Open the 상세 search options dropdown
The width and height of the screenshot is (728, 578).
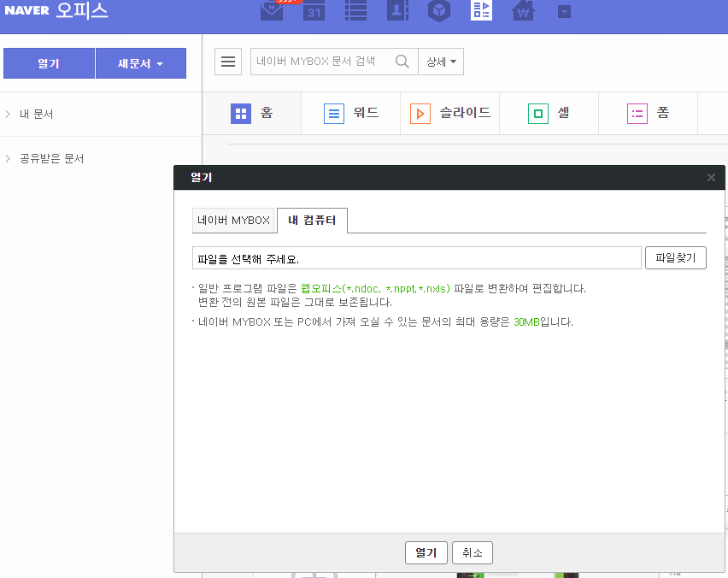[x=441, y=62]
